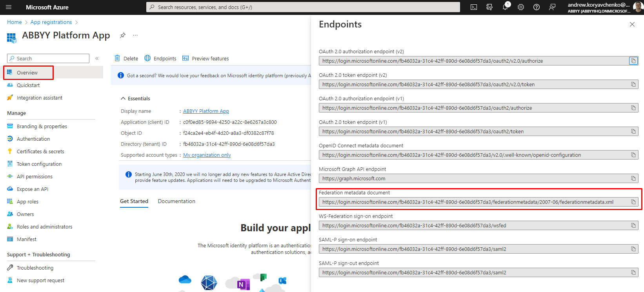Close the Endpoints panel
Screen dimensions: 644x292
click(x=632, y=24)
